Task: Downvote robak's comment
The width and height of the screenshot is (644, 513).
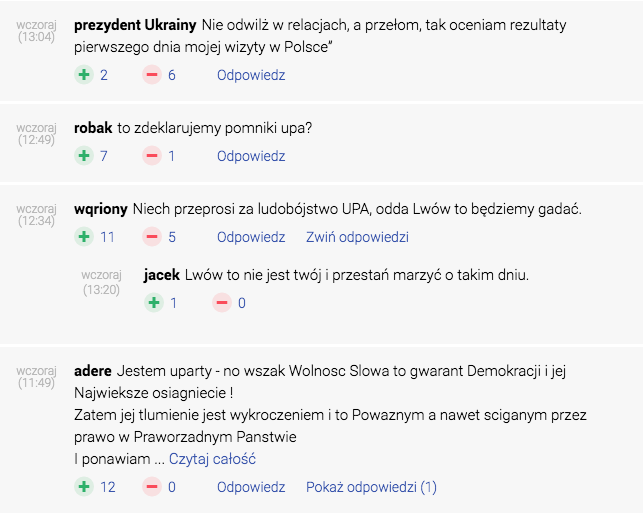Action: pos(152,156)
